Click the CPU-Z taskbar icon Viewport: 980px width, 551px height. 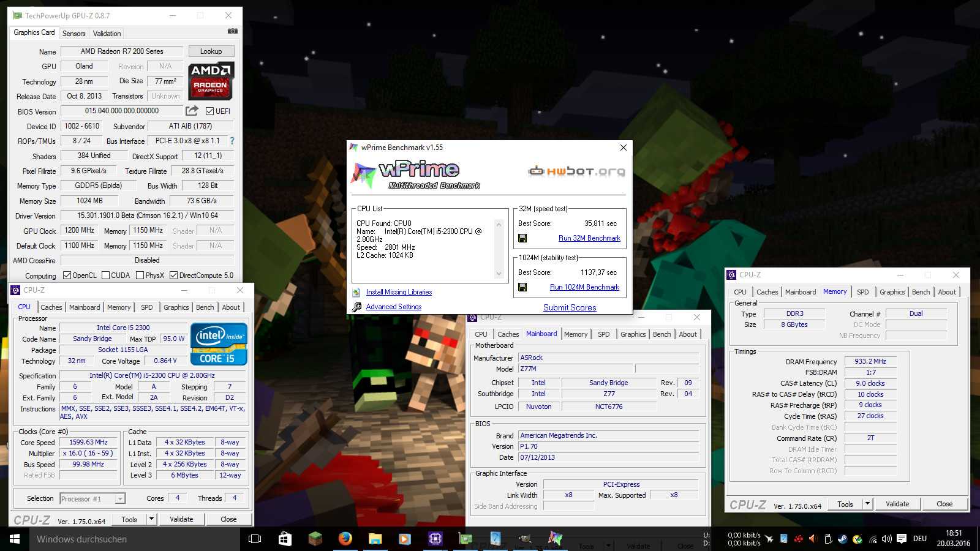click(435, 539)
